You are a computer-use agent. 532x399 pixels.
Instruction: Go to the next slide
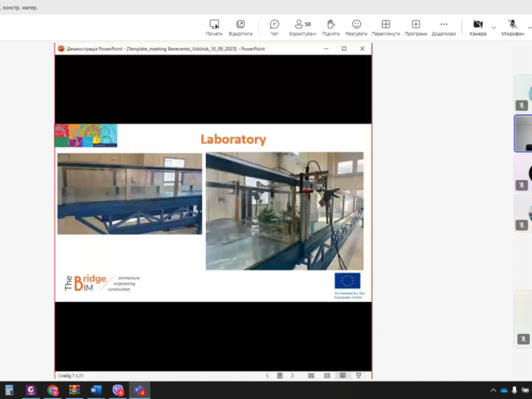(x=292, y=376)
